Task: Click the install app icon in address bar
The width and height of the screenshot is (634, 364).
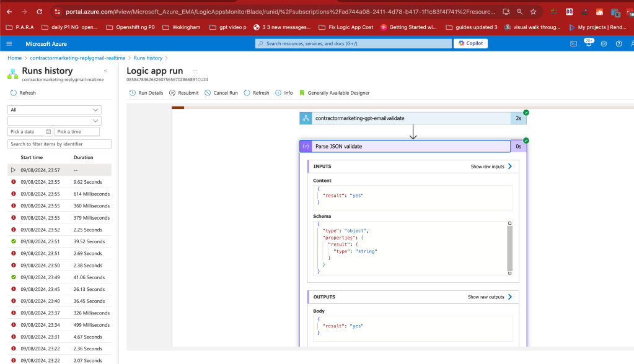Action: (x=506, y=12)
